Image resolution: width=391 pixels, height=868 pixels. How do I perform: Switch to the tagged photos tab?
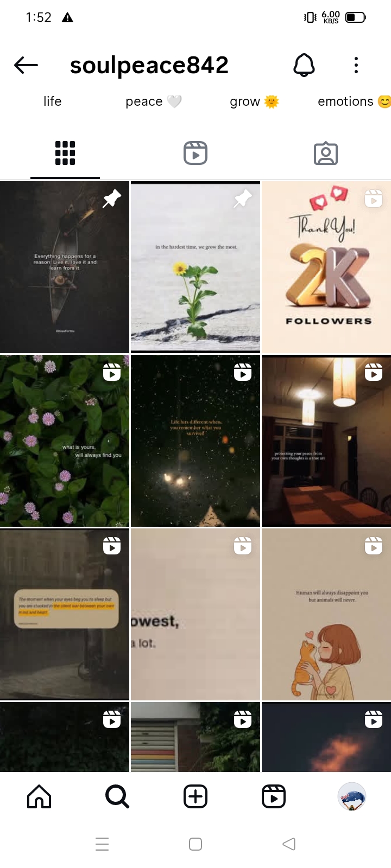326,153
